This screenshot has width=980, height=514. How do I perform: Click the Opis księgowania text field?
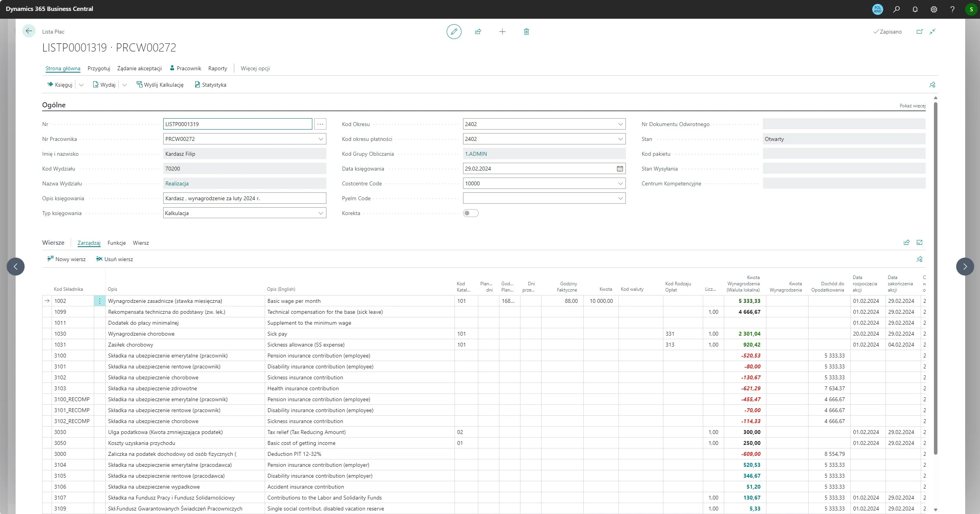244,198
